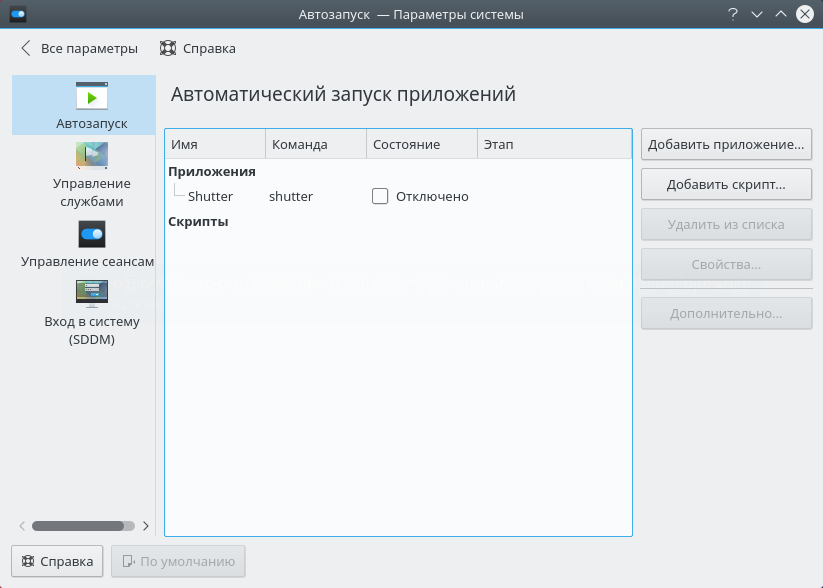Select the Shutter entry in the list
The height and width of the screenshot is (588, 823).
pos(210,196)
